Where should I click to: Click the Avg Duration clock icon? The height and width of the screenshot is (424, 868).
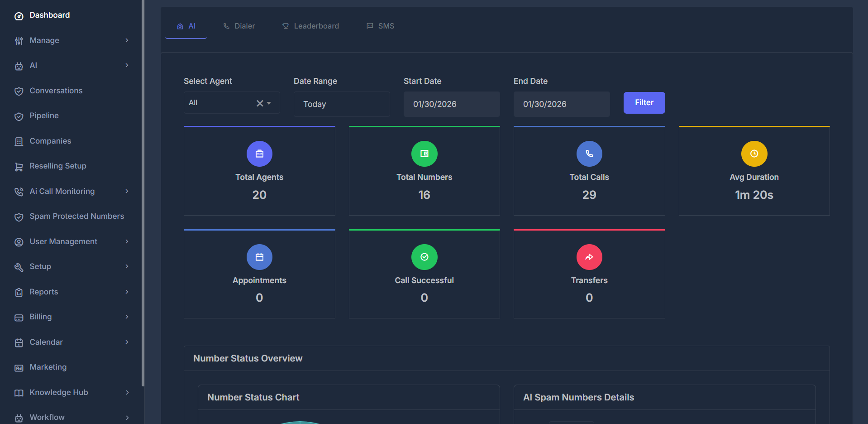(x=754, y=154)
